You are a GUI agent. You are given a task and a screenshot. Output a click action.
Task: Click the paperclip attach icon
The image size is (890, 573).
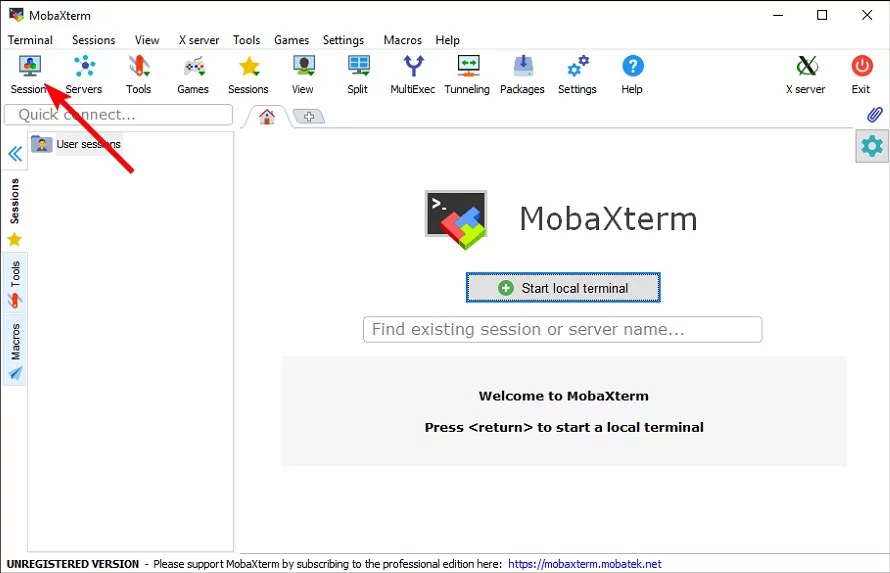[875, 115]
